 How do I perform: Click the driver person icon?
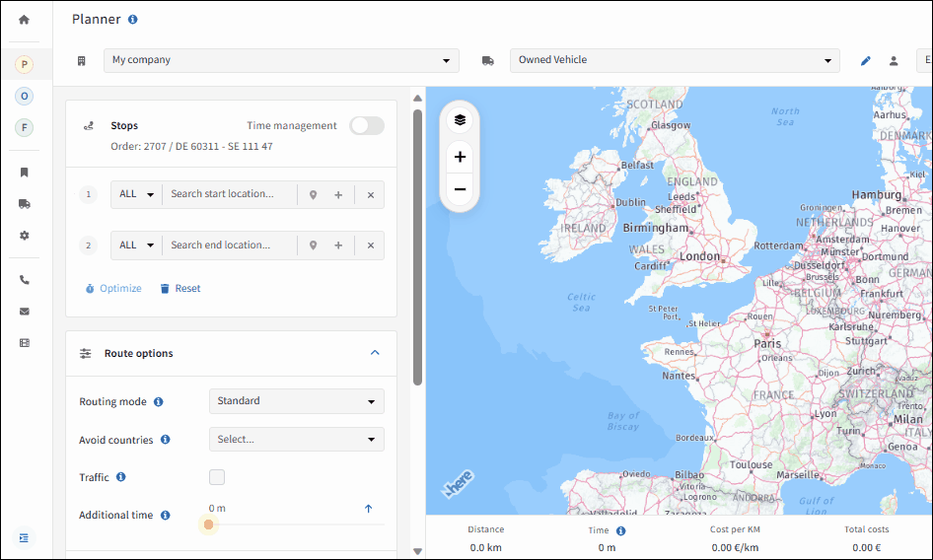tap(894, 61)
